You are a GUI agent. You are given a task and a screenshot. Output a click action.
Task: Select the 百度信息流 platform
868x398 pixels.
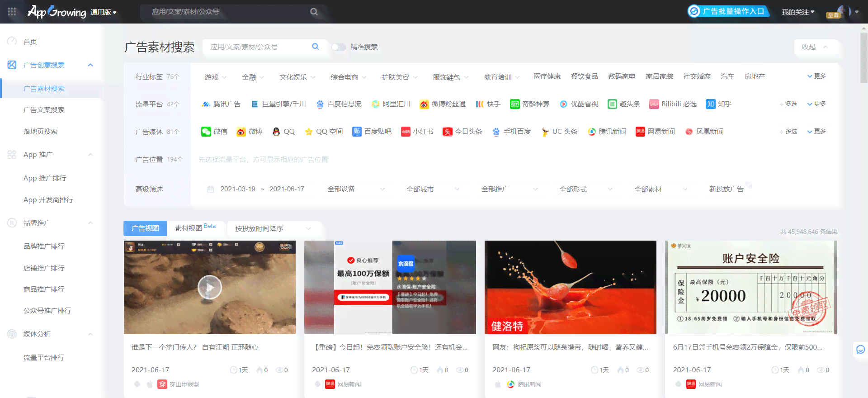339,104
